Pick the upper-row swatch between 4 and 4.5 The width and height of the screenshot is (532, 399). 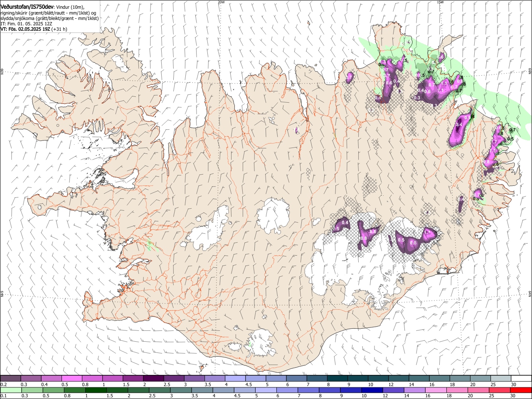[235, 379]
